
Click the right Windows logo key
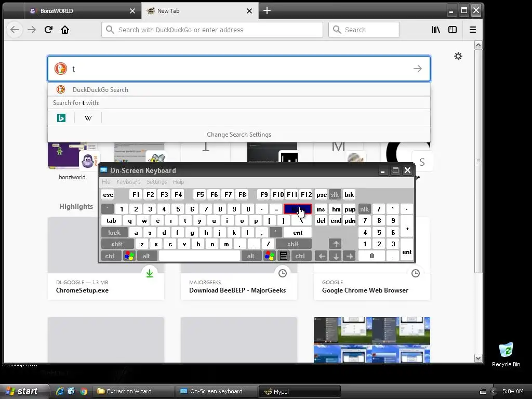(270, 256)
